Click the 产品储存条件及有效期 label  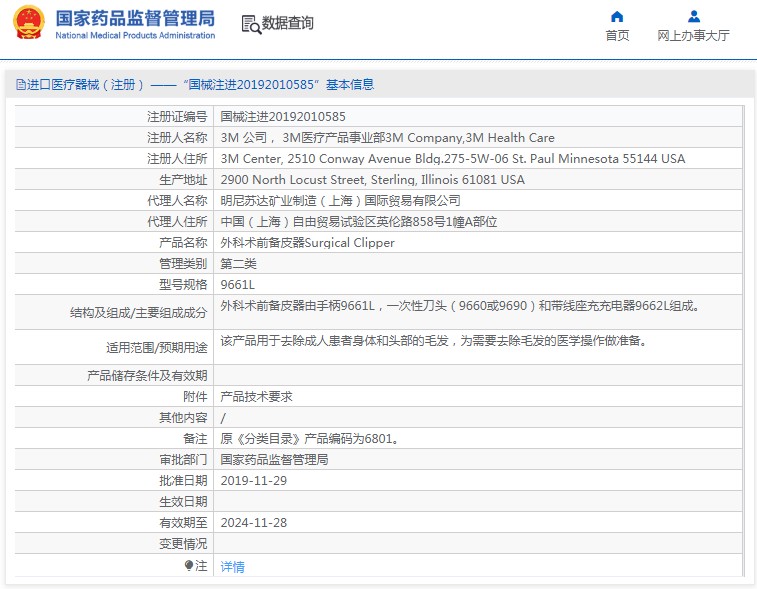pyautogui.click(x=147, y=376)
